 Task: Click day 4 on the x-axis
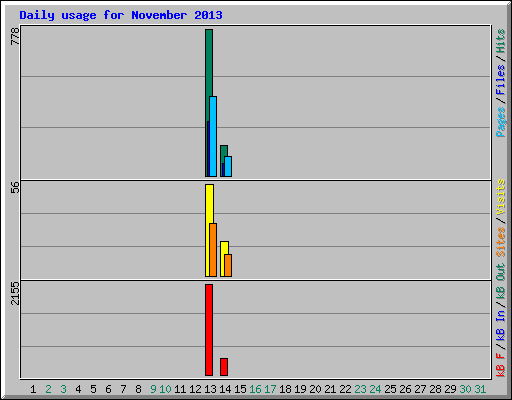[x=78, y=389]
